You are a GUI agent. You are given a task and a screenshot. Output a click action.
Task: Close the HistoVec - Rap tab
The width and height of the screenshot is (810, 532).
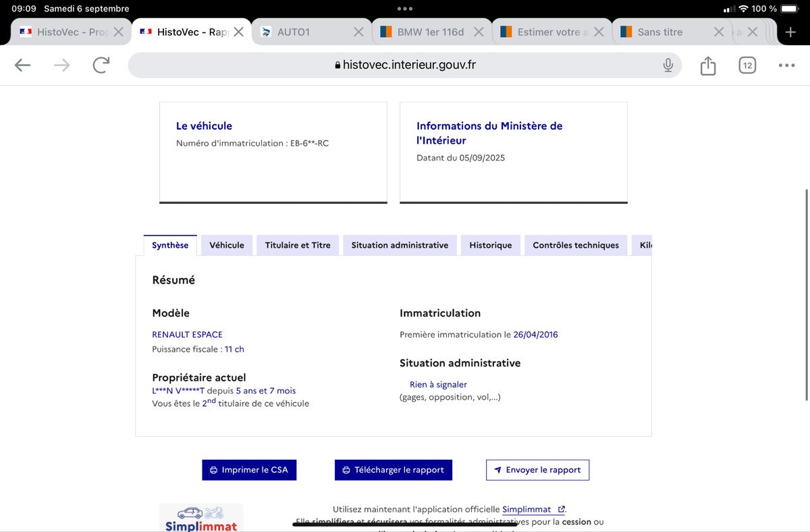pyautogui.click(x=238, y=32)
